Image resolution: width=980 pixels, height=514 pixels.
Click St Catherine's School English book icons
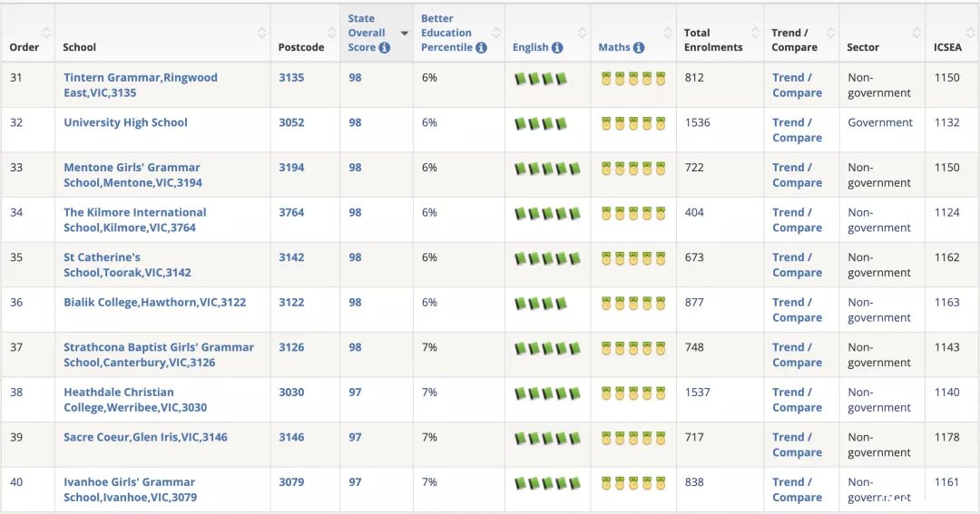[547, 258]
